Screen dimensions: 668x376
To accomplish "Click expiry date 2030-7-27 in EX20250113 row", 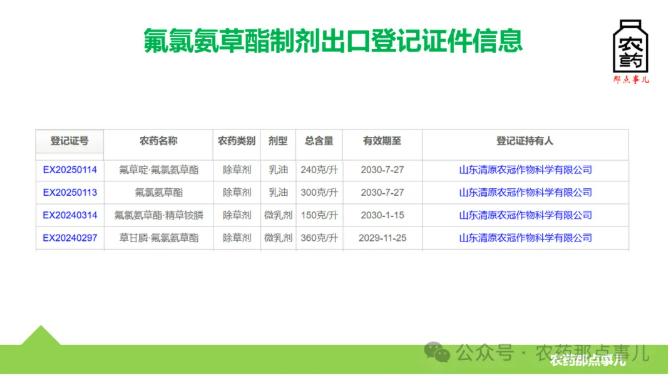I will coord(382,192).
